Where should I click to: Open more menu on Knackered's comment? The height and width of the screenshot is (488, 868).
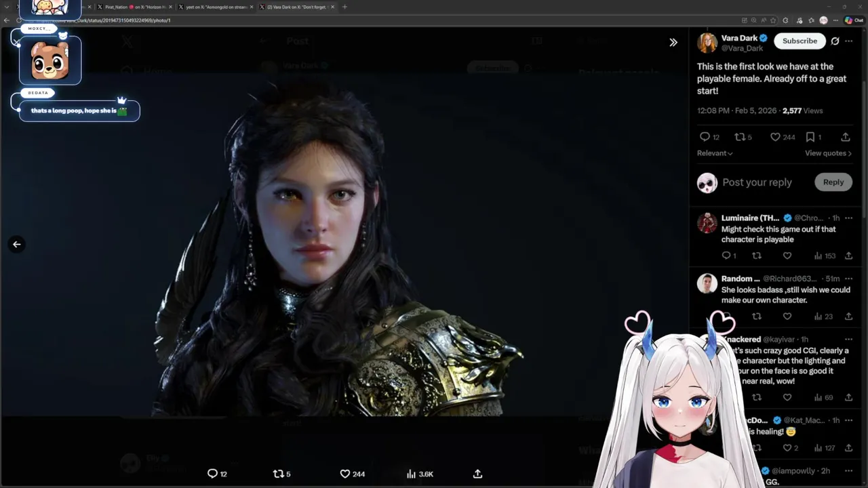[x=848, y=339]
